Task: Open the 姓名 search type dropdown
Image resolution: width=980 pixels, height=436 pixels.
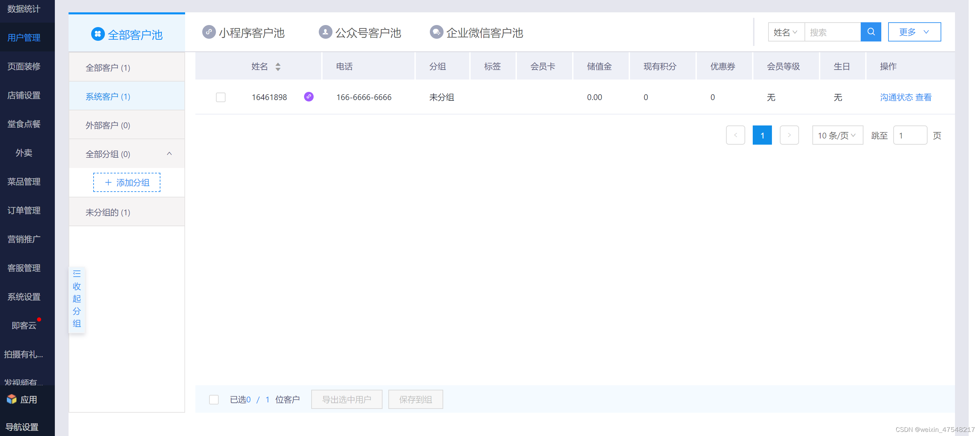Action: click(786, 32)
